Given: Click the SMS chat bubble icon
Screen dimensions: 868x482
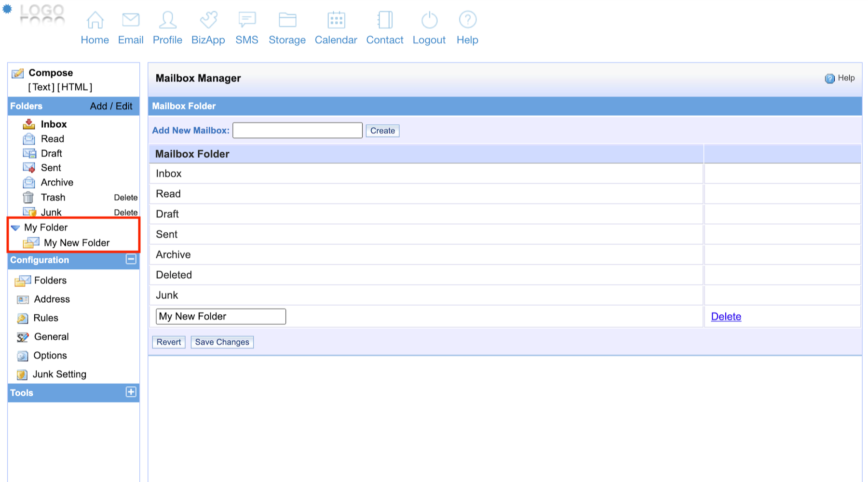Looking at the screenshot, I should click(247, 20).
